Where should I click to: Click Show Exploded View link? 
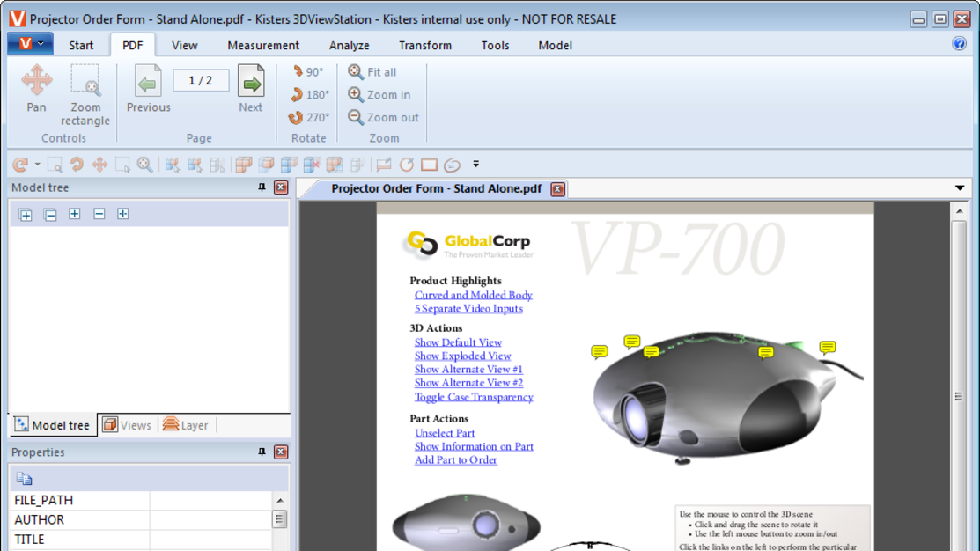[x=462, y=356]
